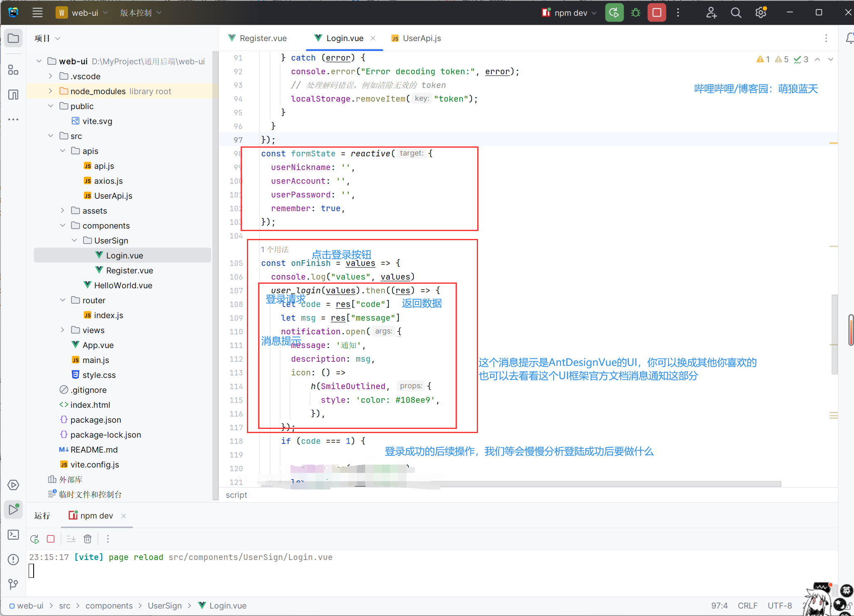This screenshot has width=854, height=616.
Task: Open the notifications bell
Action: click(x=849, y=39)
